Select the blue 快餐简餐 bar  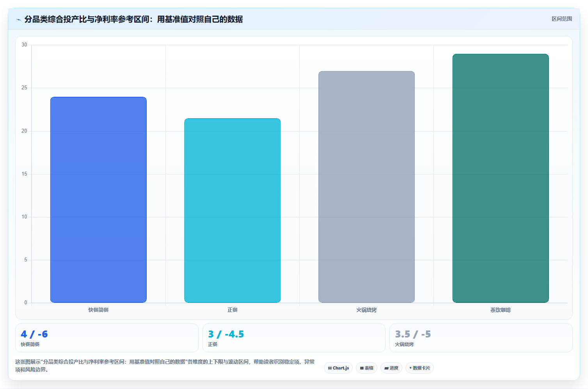point(98,200)
